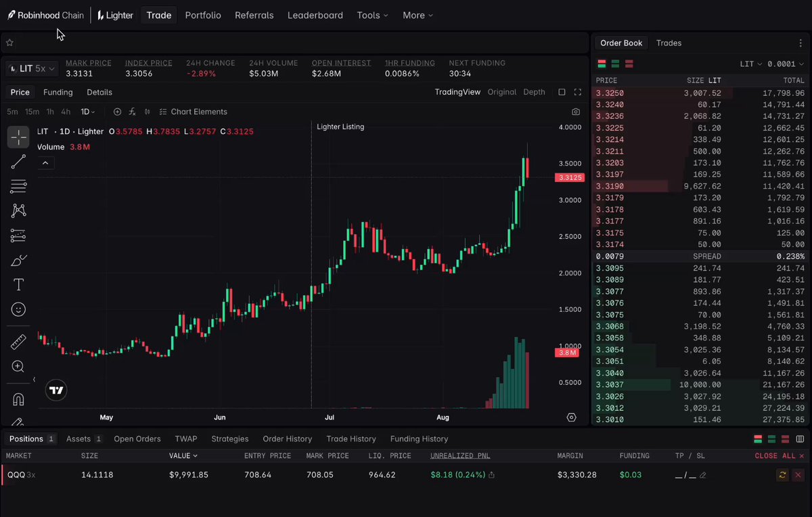This screenshot has height=517, width=812.
Task: Open the emoji sticker tool
Action: click(18, 309)
